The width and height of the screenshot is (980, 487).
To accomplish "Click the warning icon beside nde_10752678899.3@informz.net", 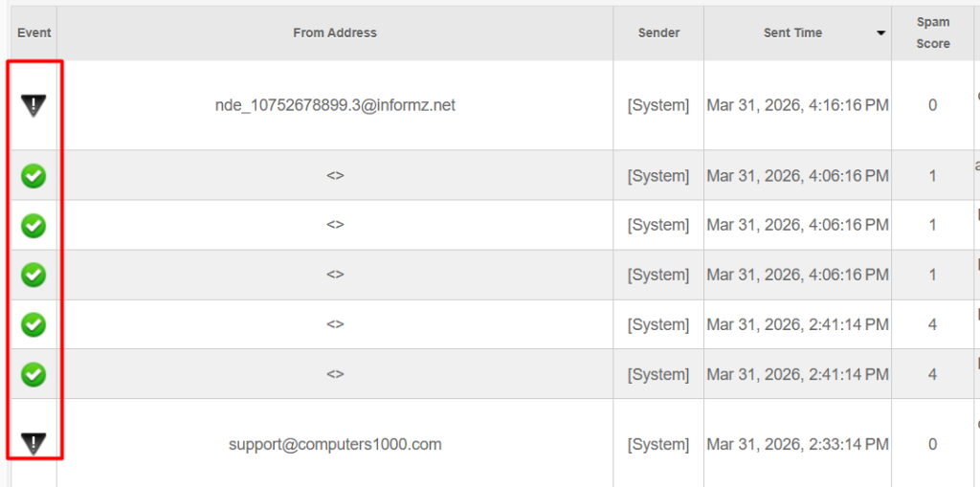I will [x=33, y=105].
